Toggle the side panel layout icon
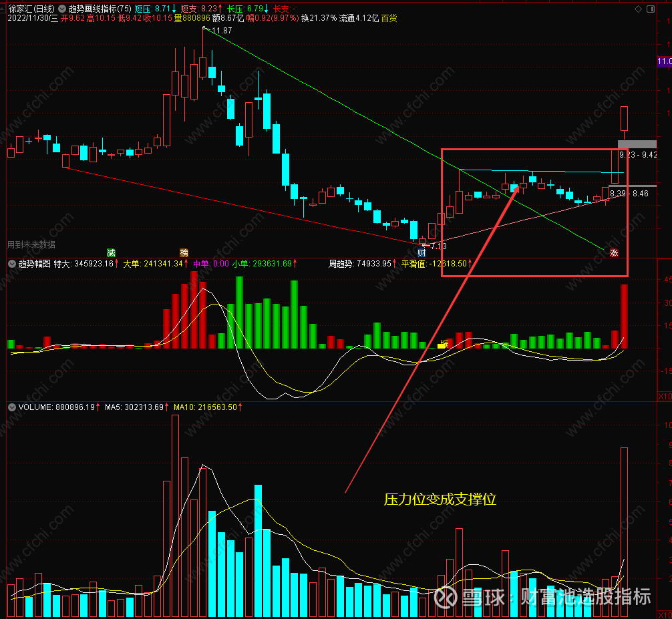The width and height of the screenshot is (672, 619). 651,9
